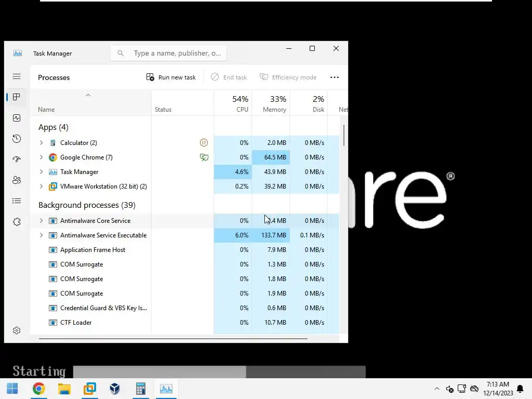Click the Apps (4) group heading
Screen dimensions: 532x399
click(x=54, y=128)
